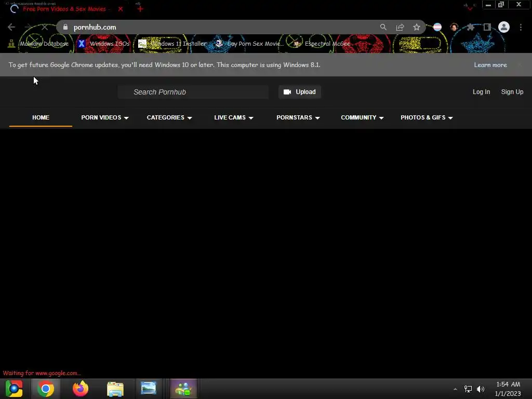Focus the site search field
The image size is (532, 399).
193,92
